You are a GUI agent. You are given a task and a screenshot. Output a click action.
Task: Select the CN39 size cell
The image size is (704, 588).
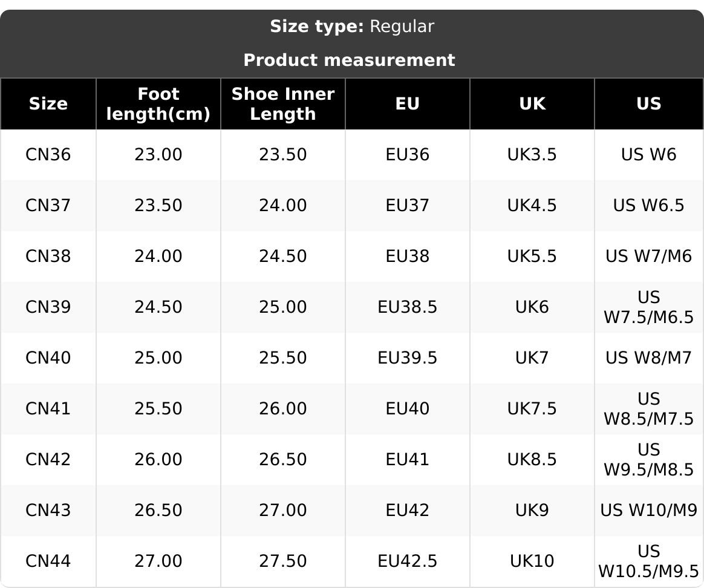[48, 307]
